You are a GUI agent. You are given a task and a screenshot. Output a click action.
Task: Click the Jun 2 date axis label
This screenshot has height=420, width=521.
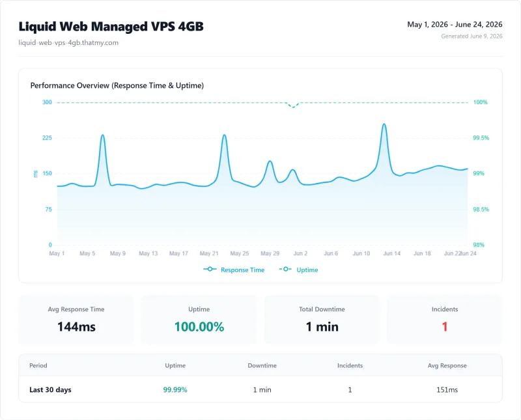tap(300, 253)
